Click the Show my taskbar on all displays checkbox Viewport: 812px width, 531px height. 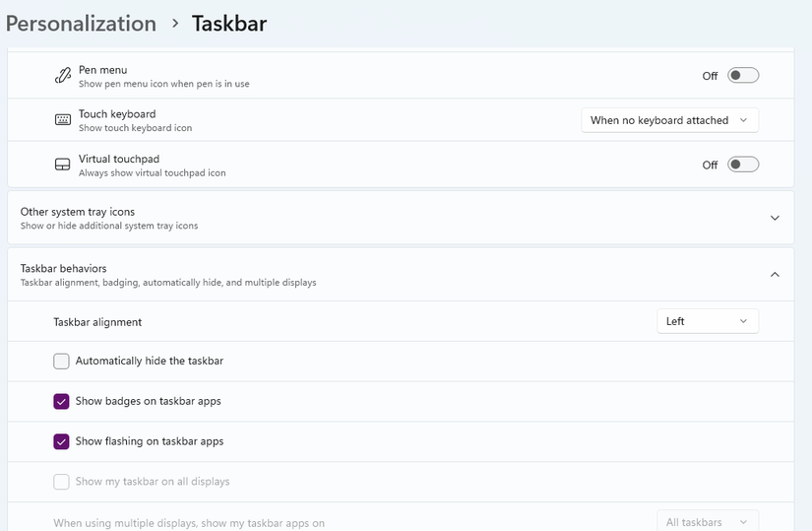pyautogui.click(x=62, y=482)
